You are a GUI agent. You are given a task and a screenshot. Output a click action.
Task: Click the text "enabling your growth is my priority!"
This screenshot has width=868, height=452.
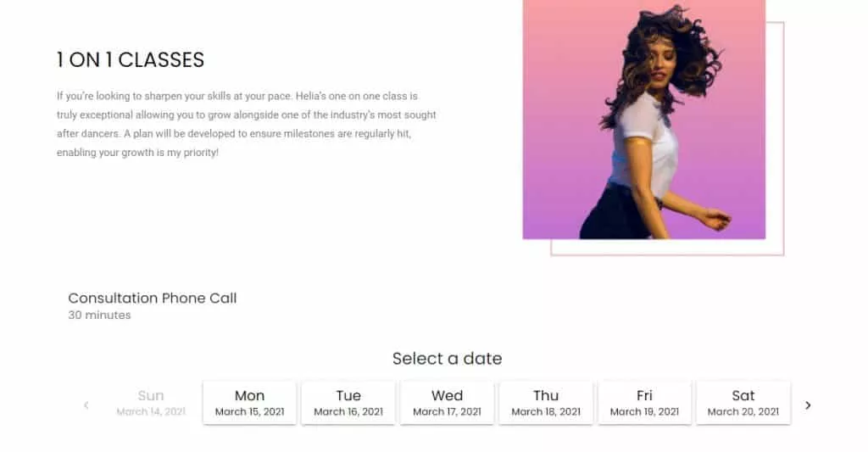click(x=137, y=153)
